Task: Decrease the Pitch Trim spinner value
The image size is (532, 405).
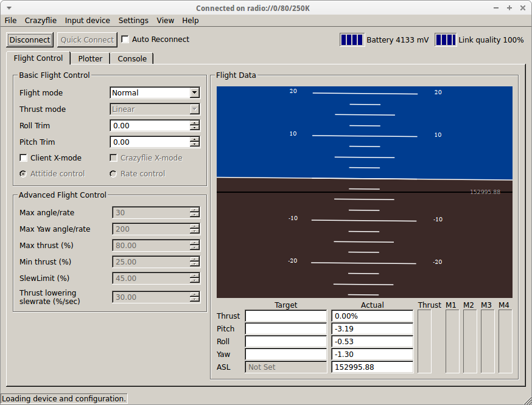Action: pyautogui.click(x=195, y=145)
